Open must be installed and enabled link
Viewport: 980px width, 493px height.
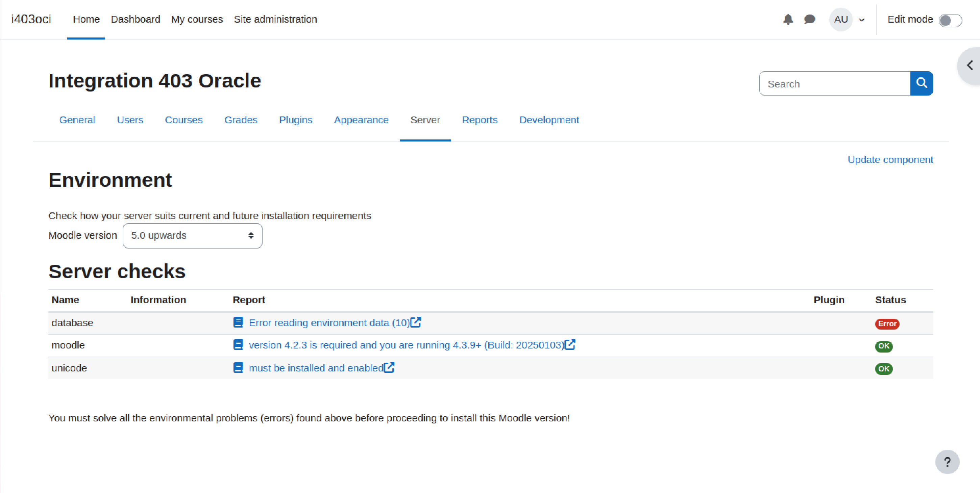tap(316, 368)
